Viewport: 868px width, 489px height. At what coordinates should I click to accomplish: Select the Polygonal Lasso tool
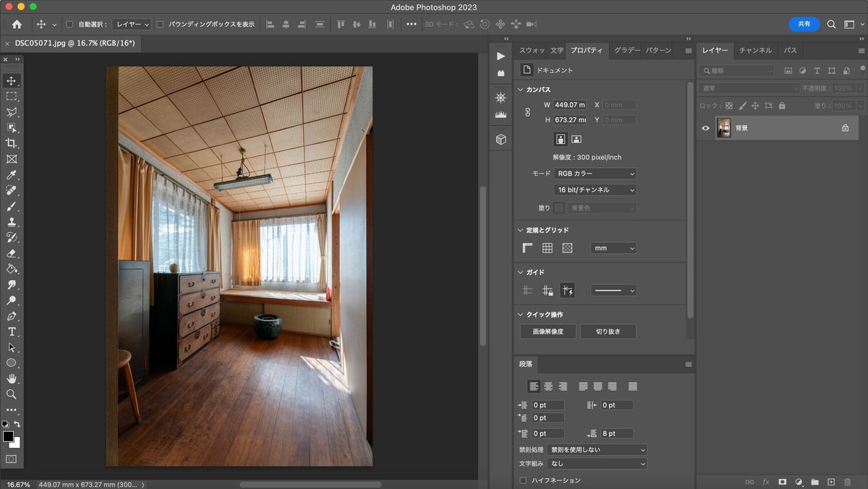[x=12, y=112]
